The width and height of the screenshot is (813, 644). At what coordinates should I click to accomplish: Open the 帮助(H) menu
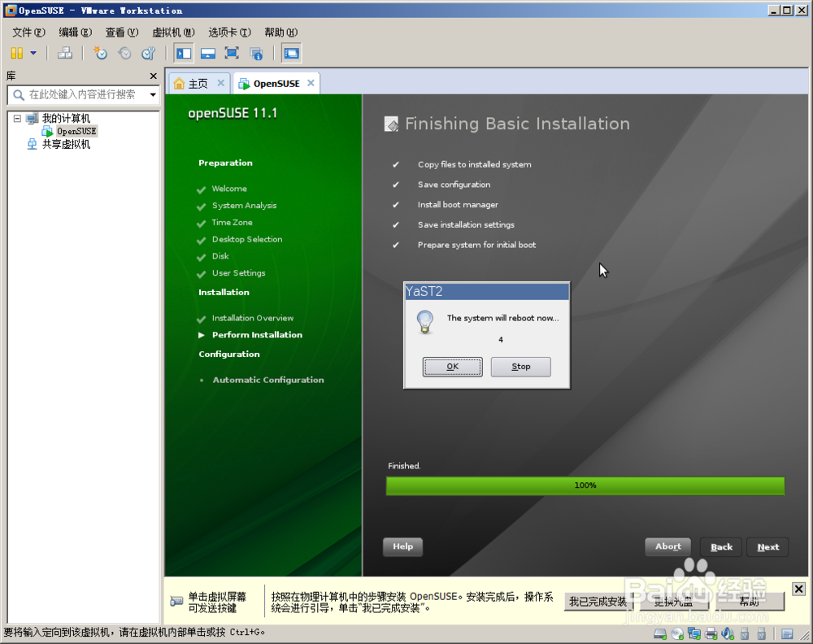(281, 33)
